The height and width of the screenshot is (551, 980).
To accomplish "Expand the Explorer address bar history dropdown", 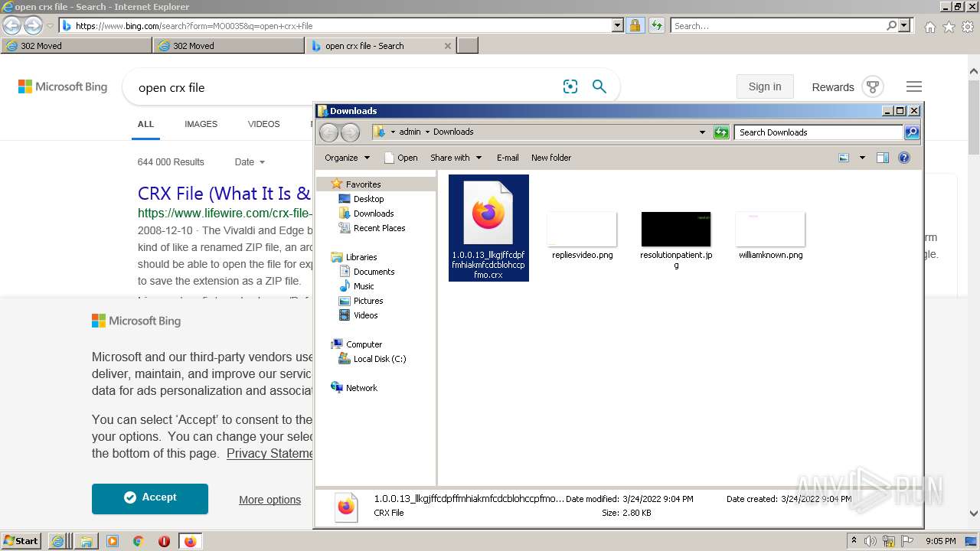I will (702, 132).
